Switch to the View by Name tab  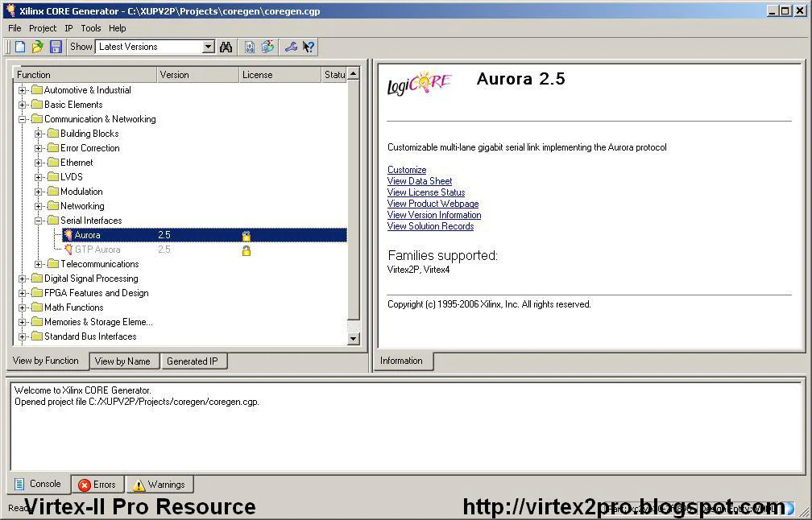[x=122, y=361]
